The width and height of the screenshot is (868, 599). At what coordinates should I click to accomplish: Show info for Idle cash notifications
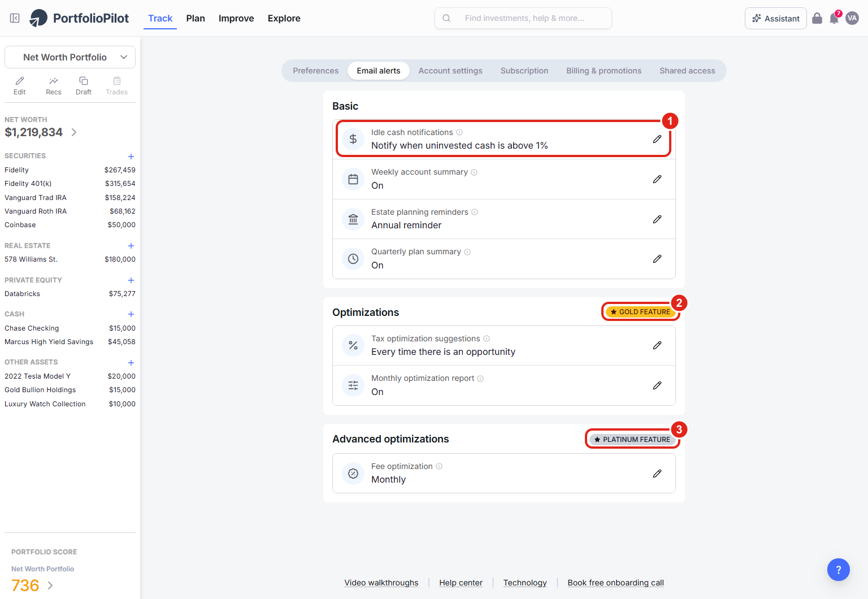click(x=459, y=132)
